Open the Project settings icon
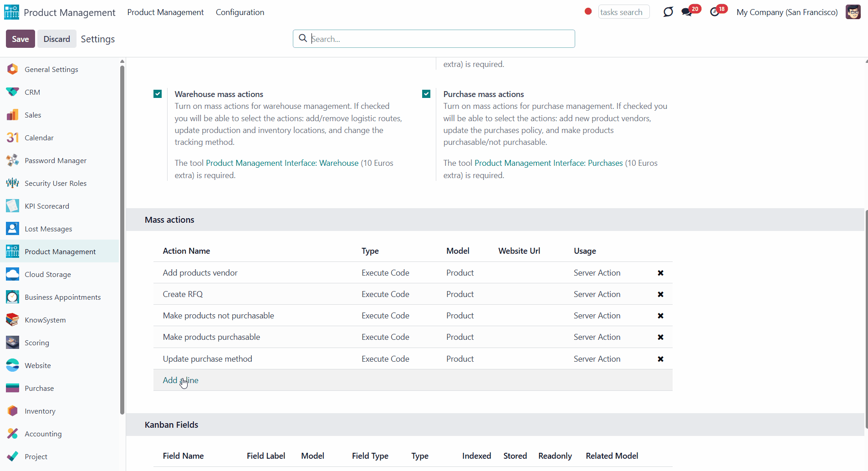The image size is (868, 471). 13,456
